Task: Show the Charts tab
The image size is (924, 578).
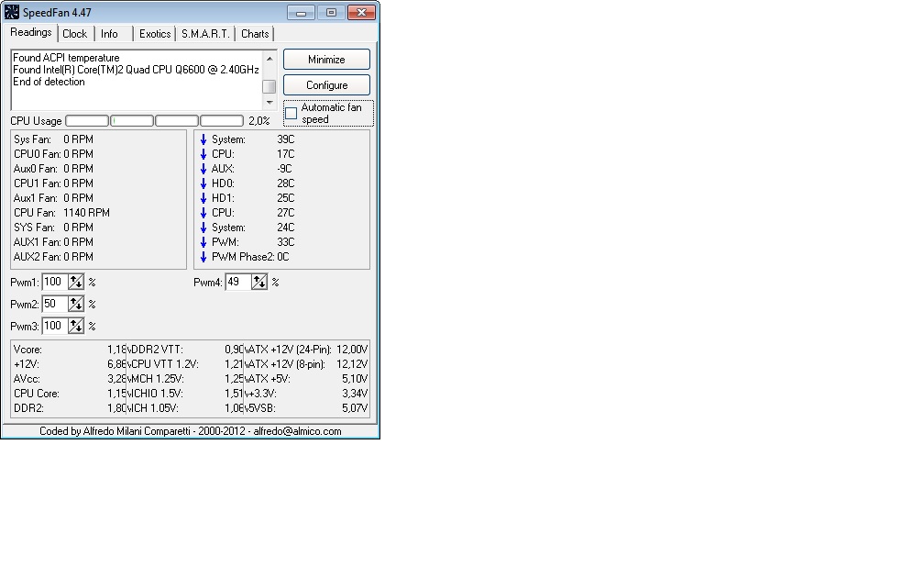Action: coord(255,34)
